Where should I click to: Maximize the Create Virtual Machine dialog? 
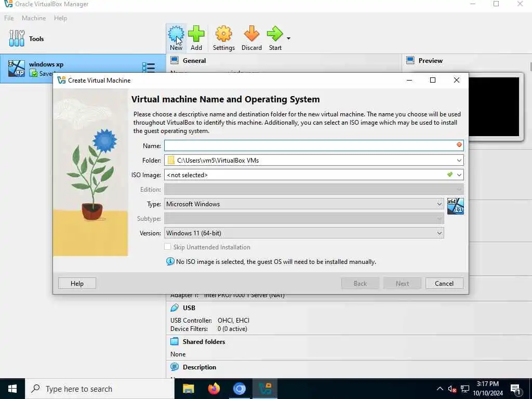[433, 80]
